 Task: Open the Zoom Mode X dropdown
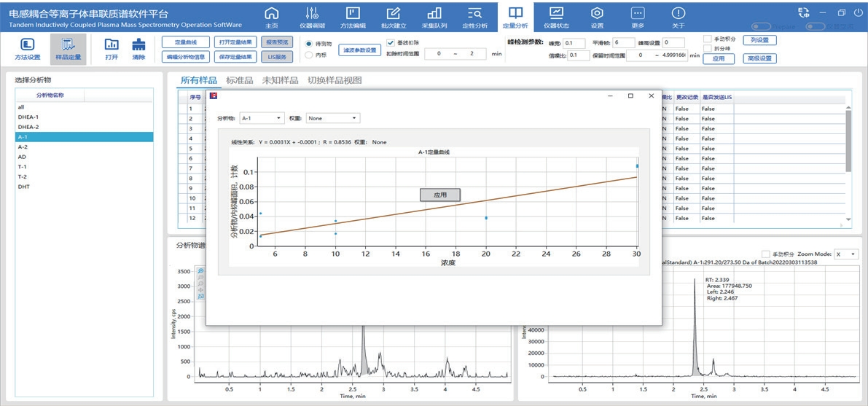(846, 254)
